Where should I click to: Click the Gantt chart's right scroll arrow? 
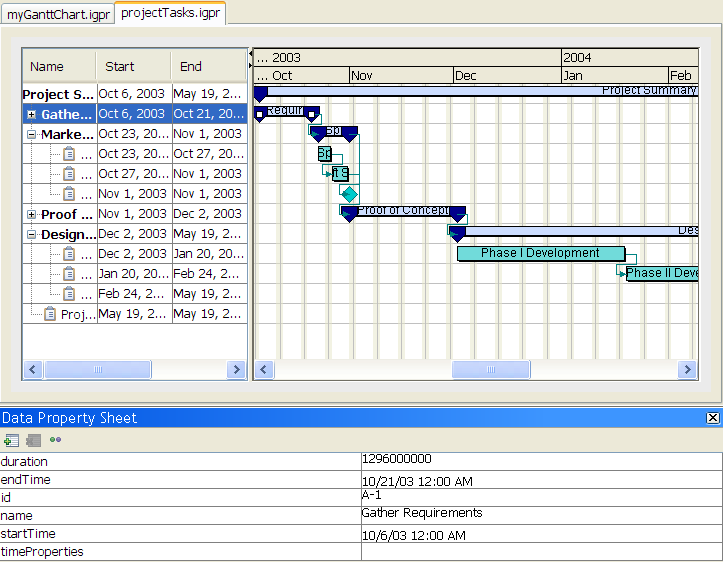tap(688, 370)
